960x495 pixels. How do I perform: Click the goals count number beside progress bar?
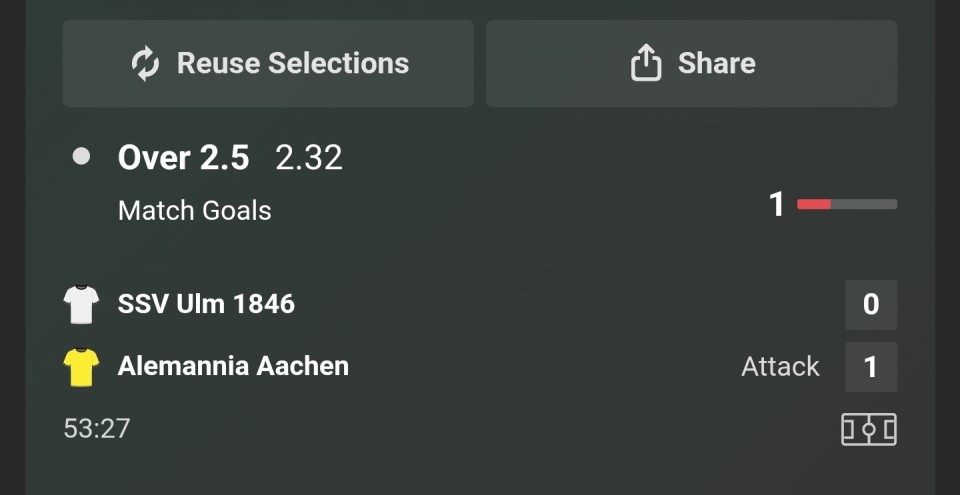(x=777, y=205)
